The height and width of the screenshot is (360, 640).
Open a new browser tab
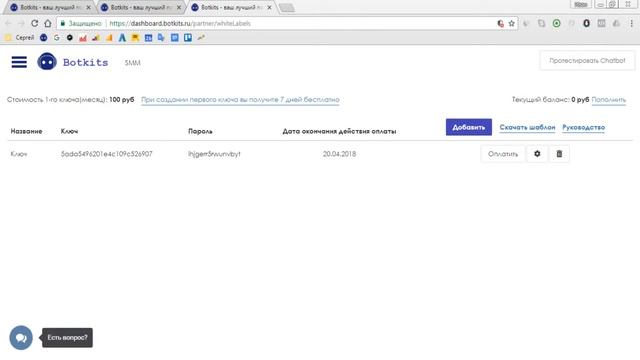point(287,8)
